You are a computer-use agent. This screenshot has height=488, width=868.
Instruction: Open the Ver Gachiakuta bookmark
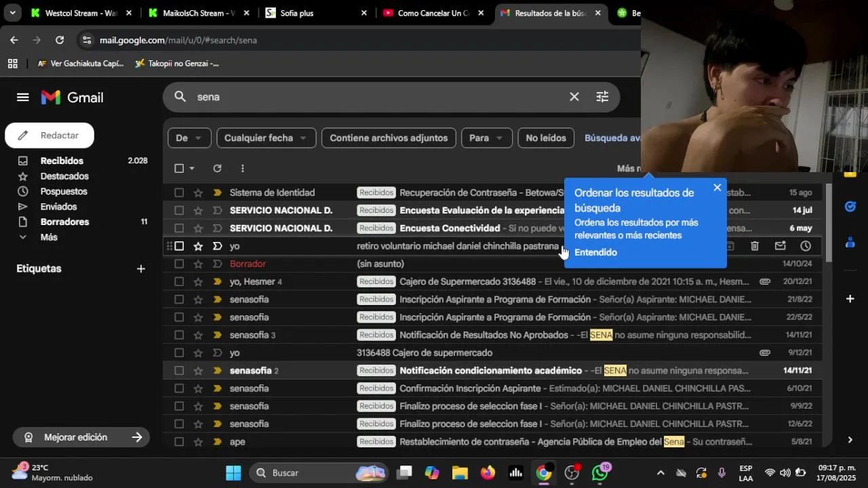pos(80,64)
